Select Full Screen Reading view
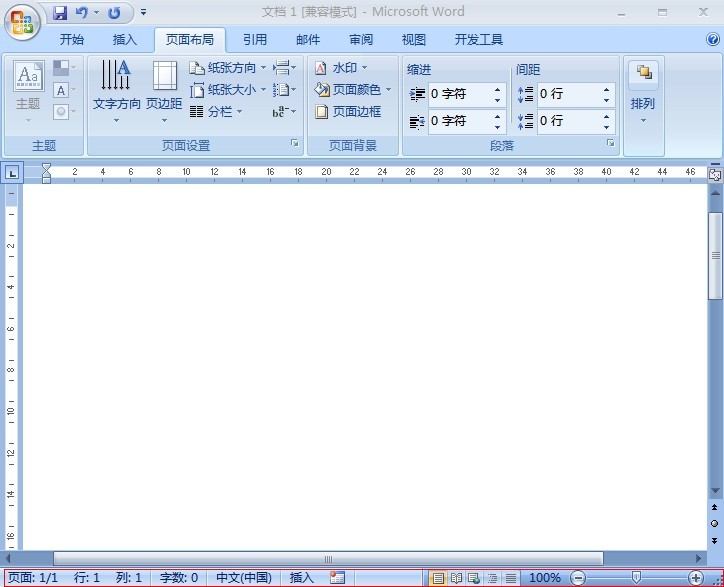This screenshot has height=587, width=724. tap(456, 578)
